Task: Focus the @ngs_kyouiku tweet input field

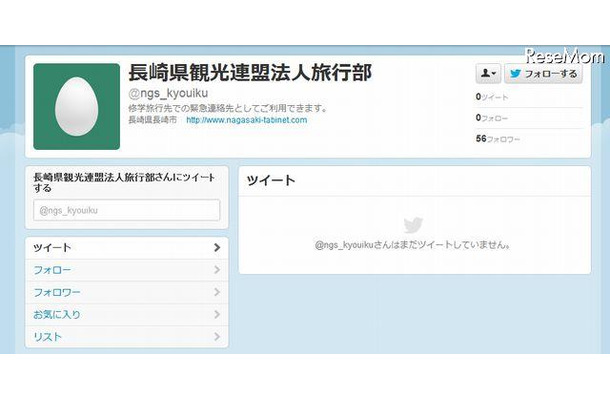Action: pos(126,210)
